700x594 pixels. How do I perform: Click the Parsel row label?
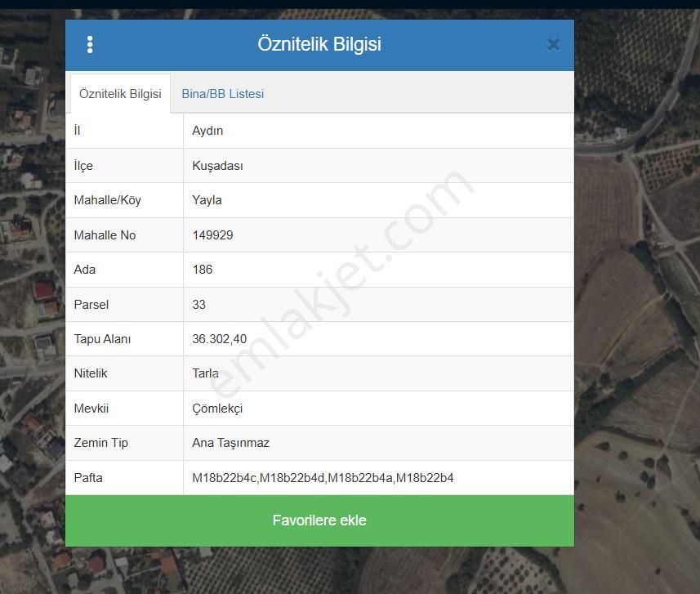(91, 305)
